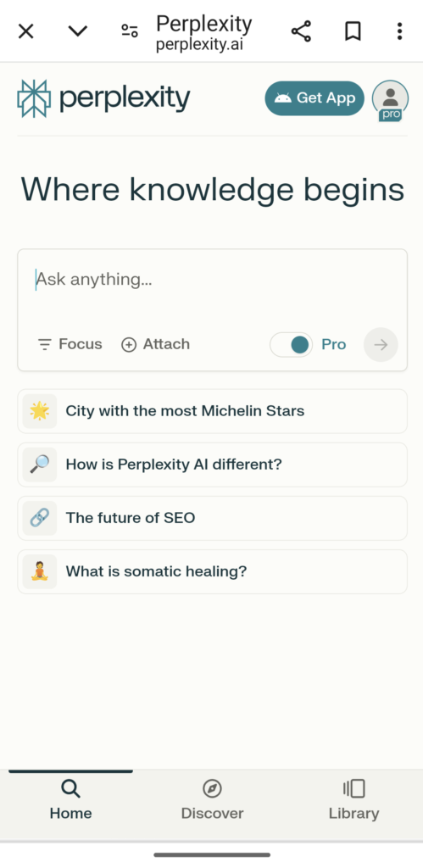Minimize the tab using the down chevron
The width and height of the screenshot is (423, 868).
(x=77, y=31)
